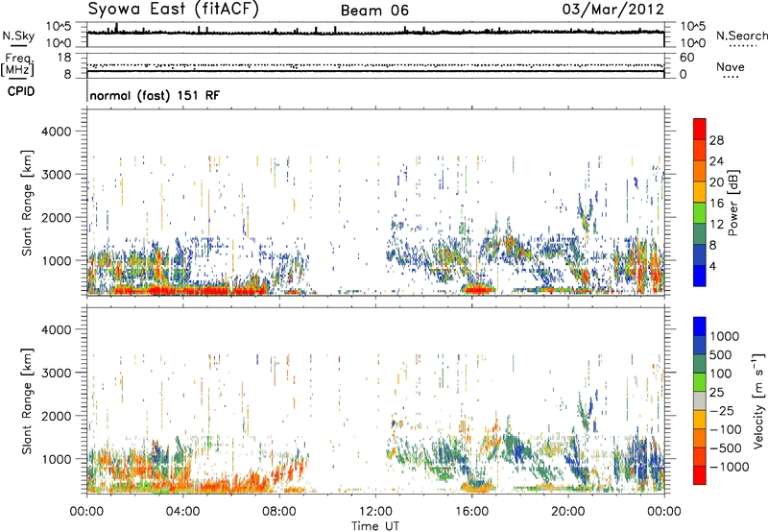Click the 'CPID' label
The height and width of the screenshot is (532, 768).
21,91
